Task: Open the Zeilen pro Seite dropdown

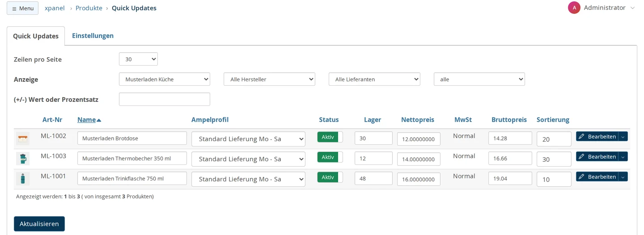Action: tap(138, 59)
